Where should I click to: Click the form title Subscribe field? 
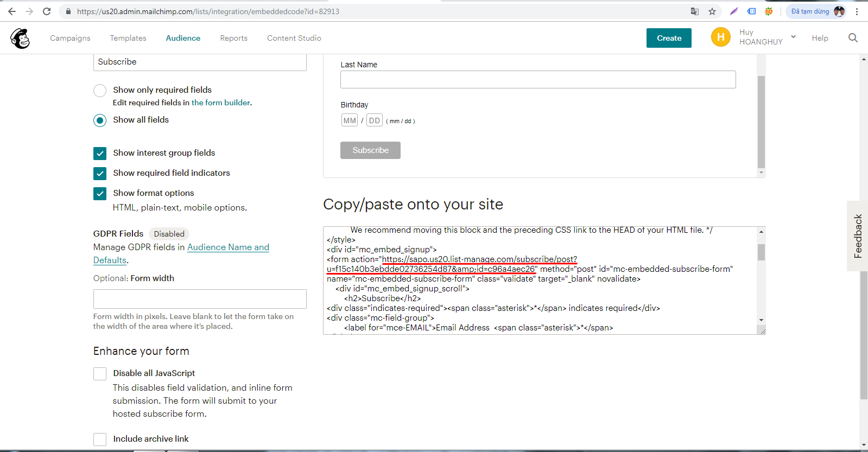(x=200, y=62)
